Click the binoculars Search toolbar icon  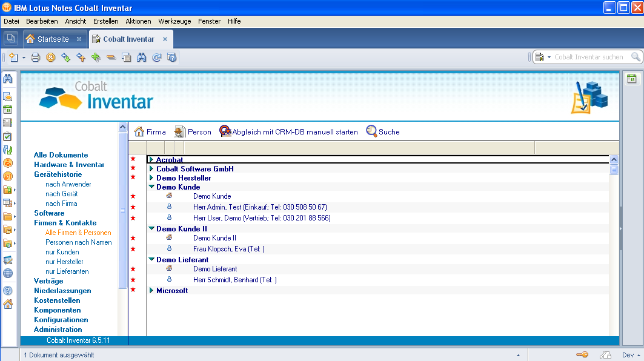pos(142,58)
